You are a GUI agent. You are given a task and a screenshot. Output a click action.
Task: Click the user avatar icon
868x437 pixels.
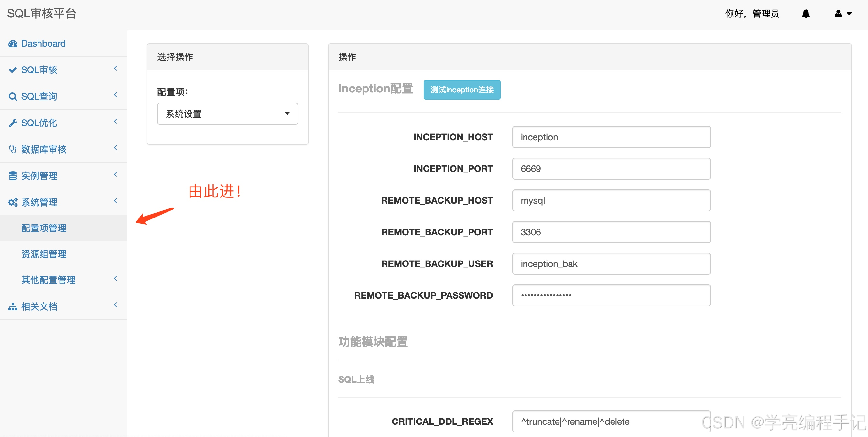pos(838,14)
